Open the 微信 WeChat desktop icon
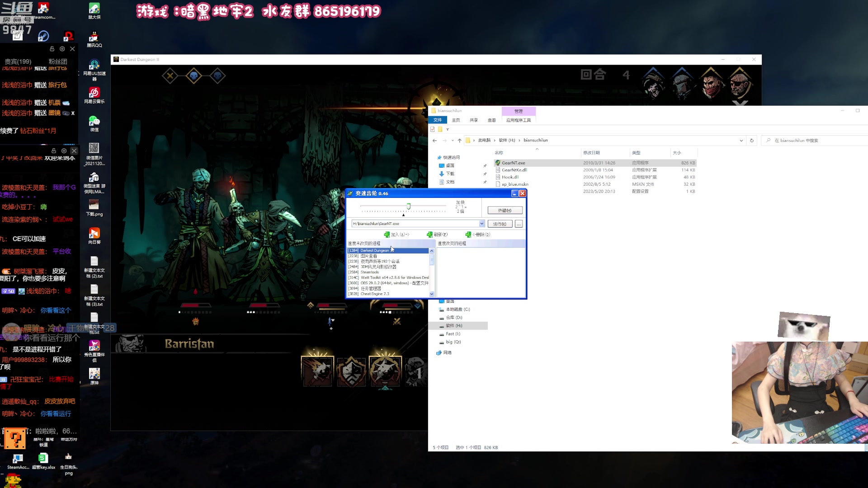The width and height of the screenshot is (868, 488). tap(94, 121)
